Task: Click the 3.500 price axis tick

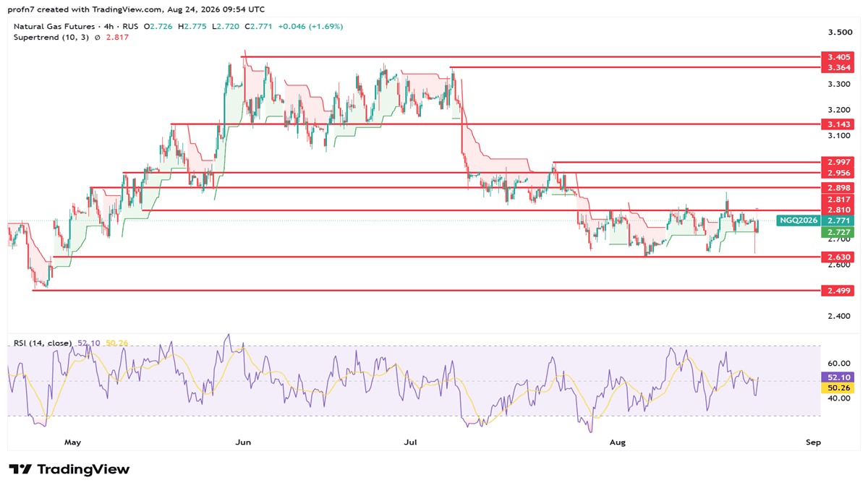Action: (x=839, y=33)
